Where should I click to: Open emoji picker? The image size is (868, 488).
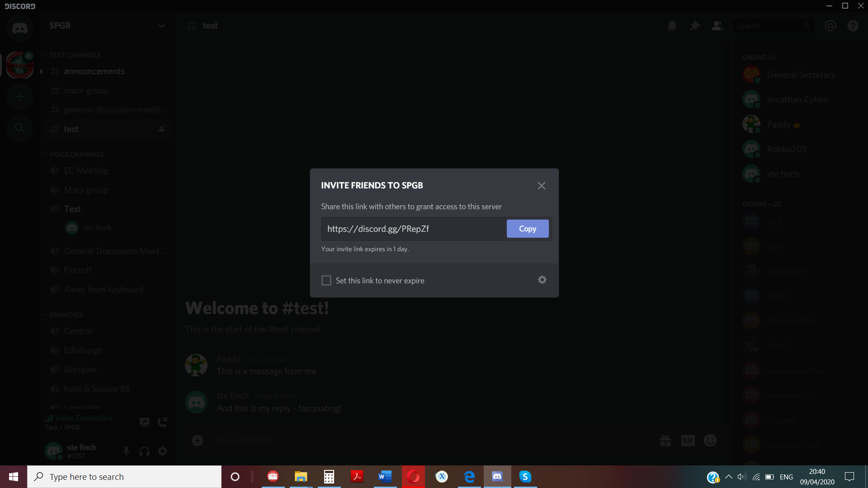coord(710,441)
